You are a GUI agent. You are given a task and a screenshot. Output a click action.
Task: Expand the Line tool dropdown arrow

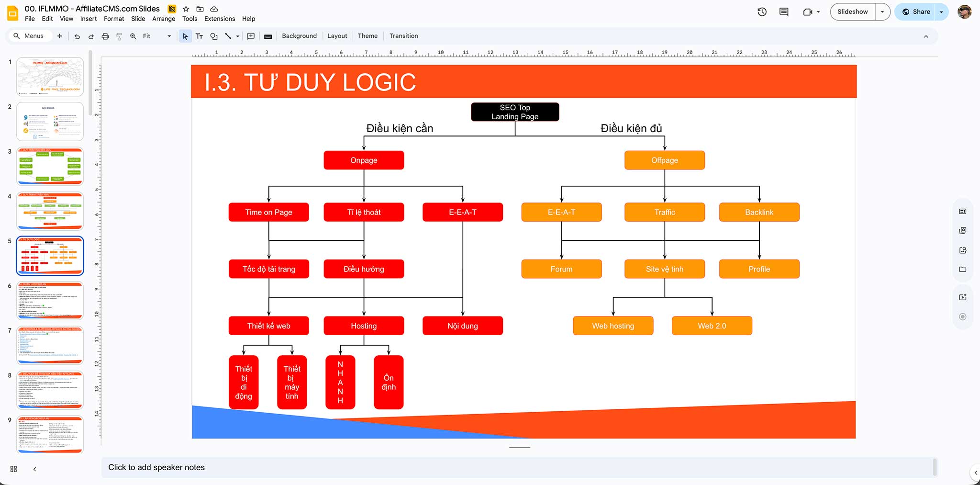(x=238, y=36)
